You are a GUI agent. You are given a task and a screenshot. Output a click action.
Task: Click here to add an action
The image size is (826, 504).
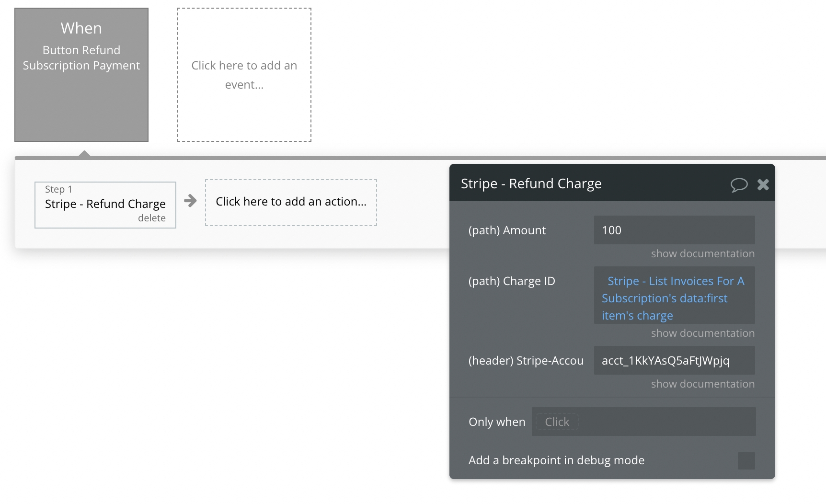point(291,202)
